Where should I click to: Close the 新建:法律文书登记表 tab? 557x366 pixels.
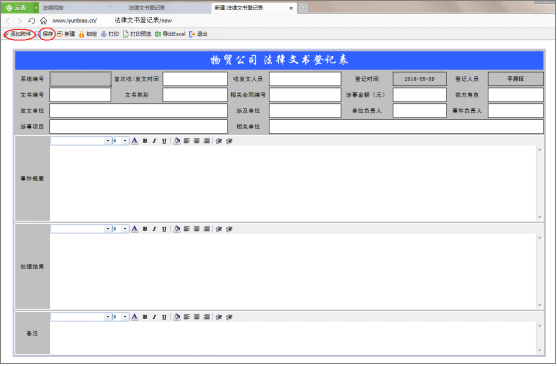(x=291, y=8)
